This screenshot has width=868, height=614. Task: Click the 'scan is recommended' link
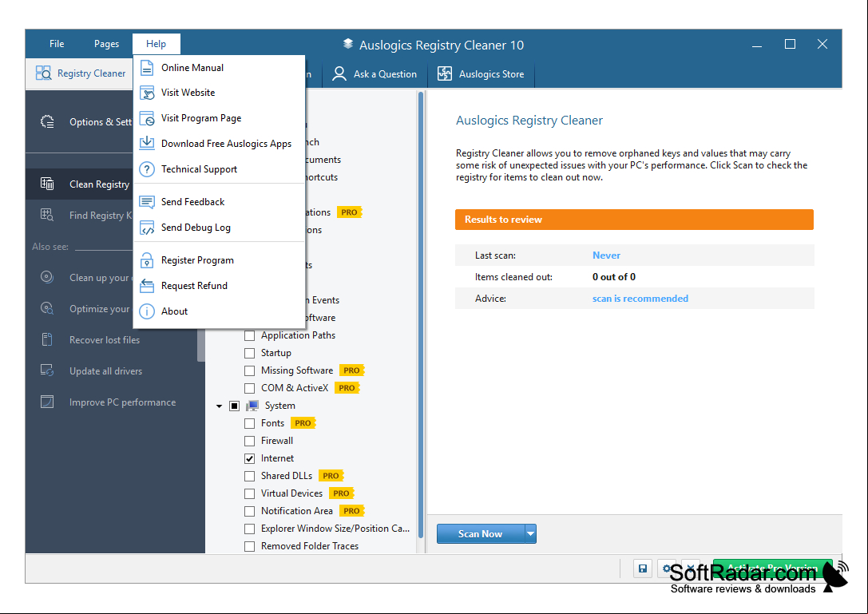pyautogui.click(x=640, y=299)
